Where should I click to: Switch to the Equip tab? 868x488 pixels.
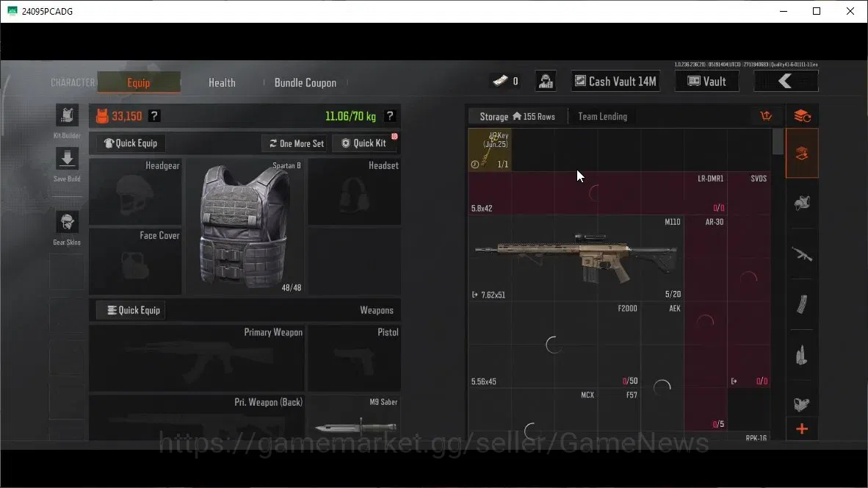click(x=139, y=82)
